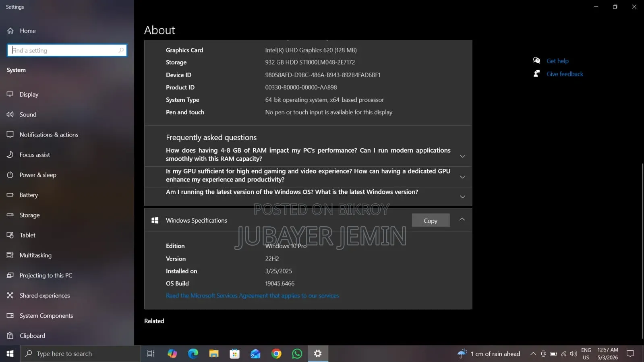Screen dimensions: 644x362
Task: Click the ENG US language indicator
Action: coord(586,354)
